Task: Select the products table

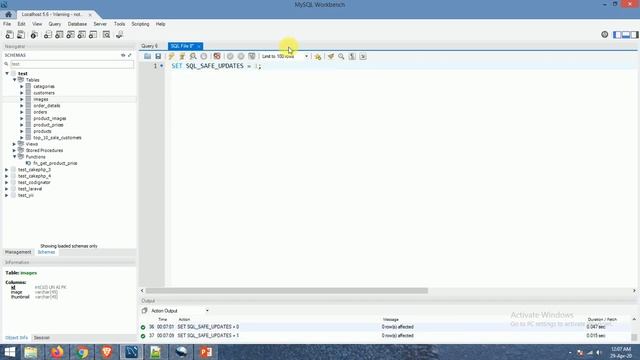Action: click(42, 131)
